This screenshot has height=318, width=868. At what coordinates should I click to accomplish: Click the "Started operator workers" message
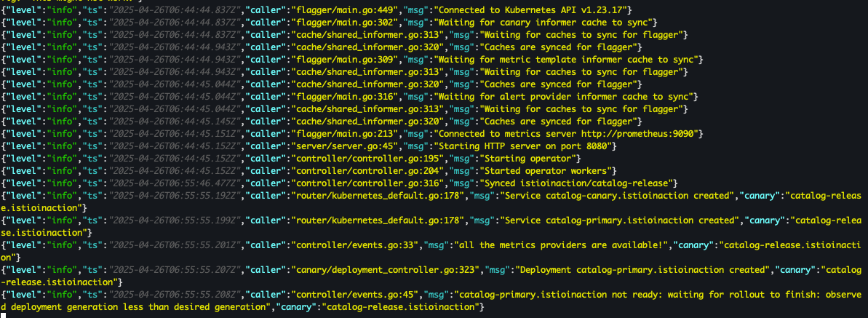point(546,170)
